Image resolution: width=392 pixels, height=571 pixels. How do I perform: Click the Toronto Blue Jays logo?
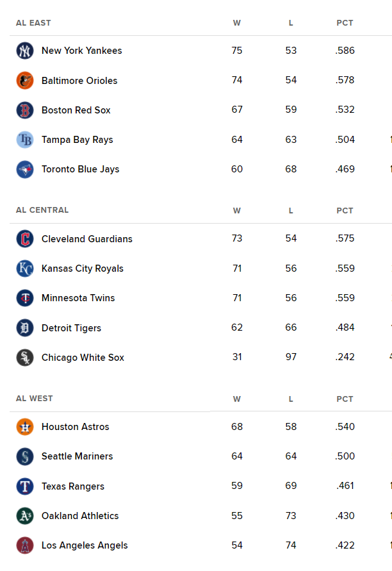point(25,169)
